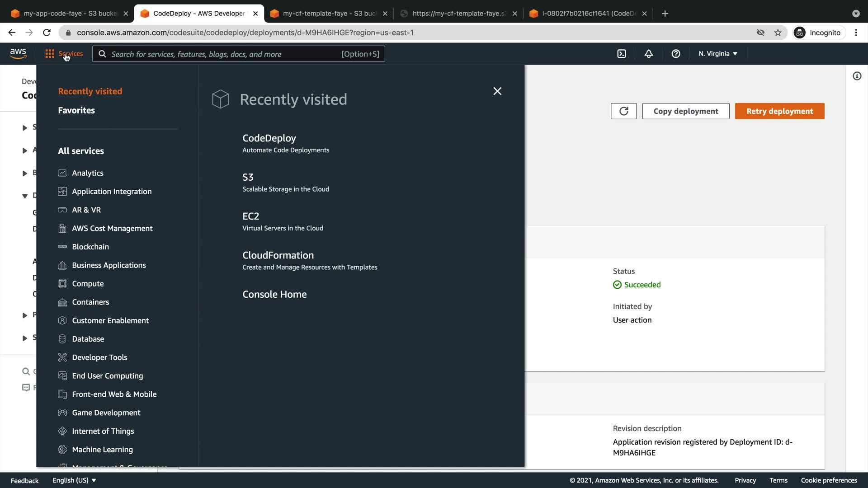
Task: Click the AWS logo home icon
Action: coord(18,53)
